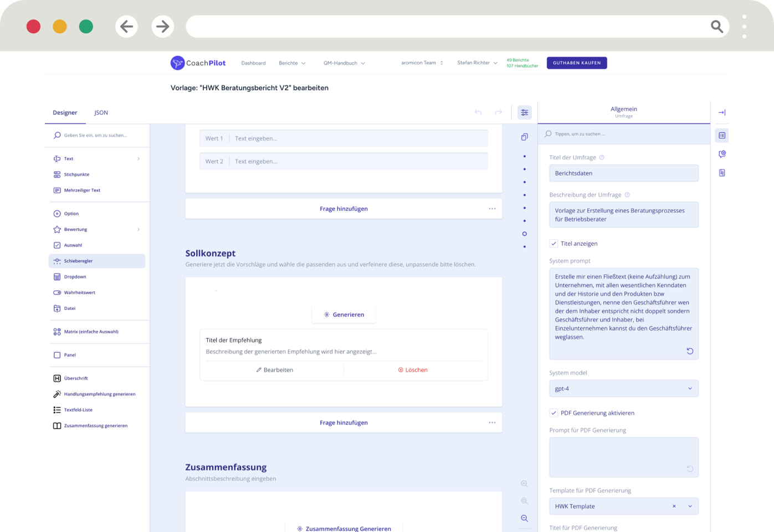Expand the Berichte menu dropdown
This screenshot has height=532, width=774.
(x=292, y=63)
